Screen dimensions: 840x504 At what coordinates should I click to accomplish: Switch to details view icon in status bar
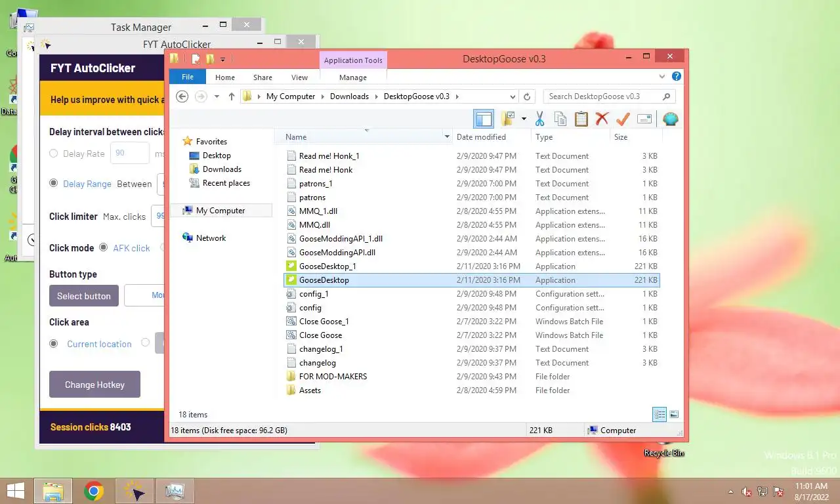point(660,414)
